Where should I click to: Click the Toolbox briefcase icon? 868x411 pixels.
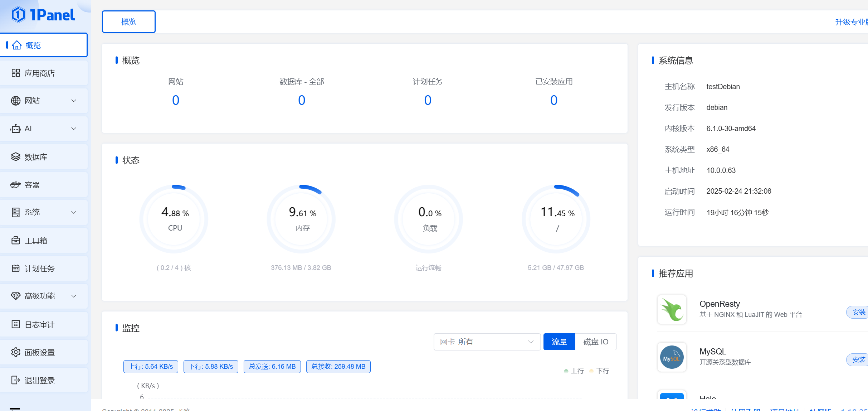tap(15, 241)
